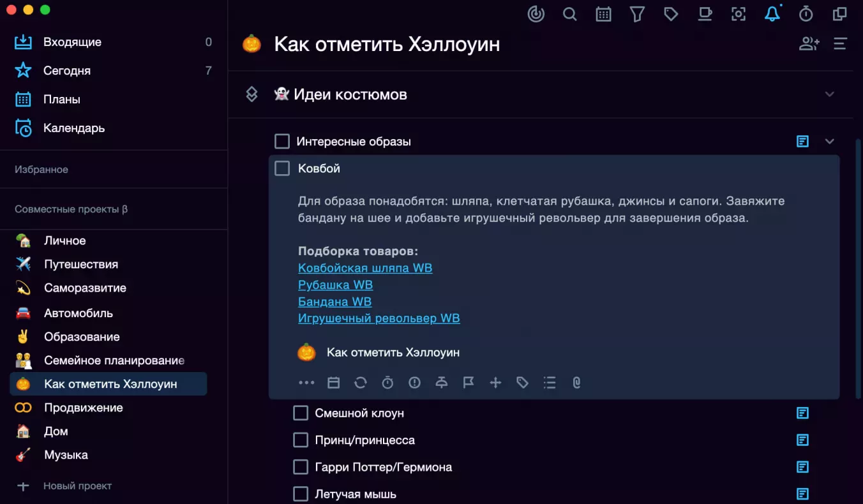Check the Интересные образы task

pos(282,141)
